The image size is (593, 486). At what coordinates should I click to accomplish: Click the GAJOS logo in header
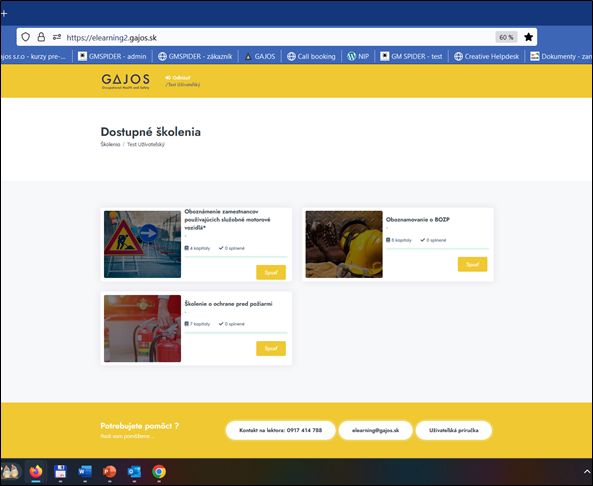(x=126, y=81)
